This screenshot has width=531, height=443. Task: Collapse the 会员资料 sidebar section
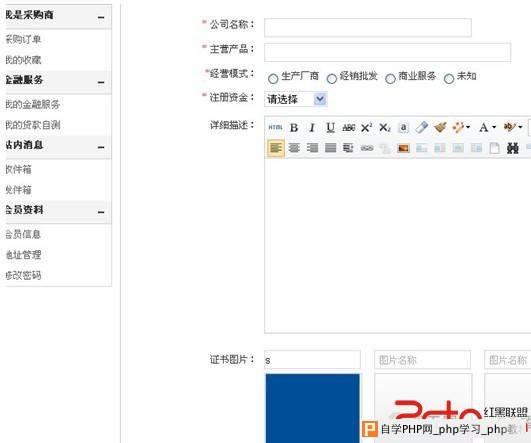point(101,212)
